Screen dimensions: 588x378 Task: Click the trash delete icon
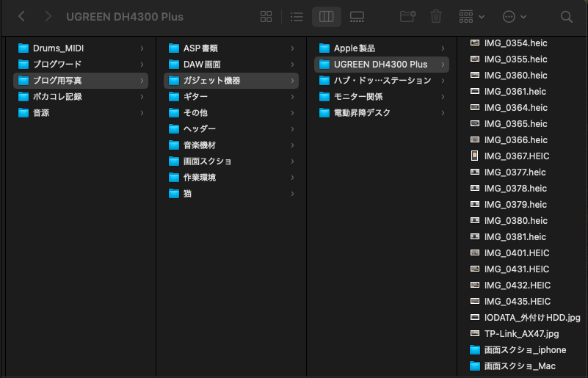436,16
